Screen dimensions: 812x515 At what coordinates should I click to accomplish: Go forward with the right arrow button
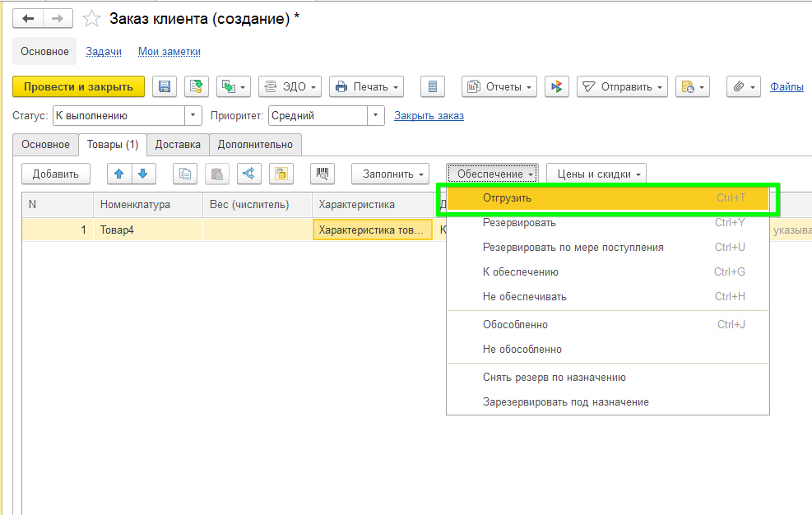[x=58, y=19]
